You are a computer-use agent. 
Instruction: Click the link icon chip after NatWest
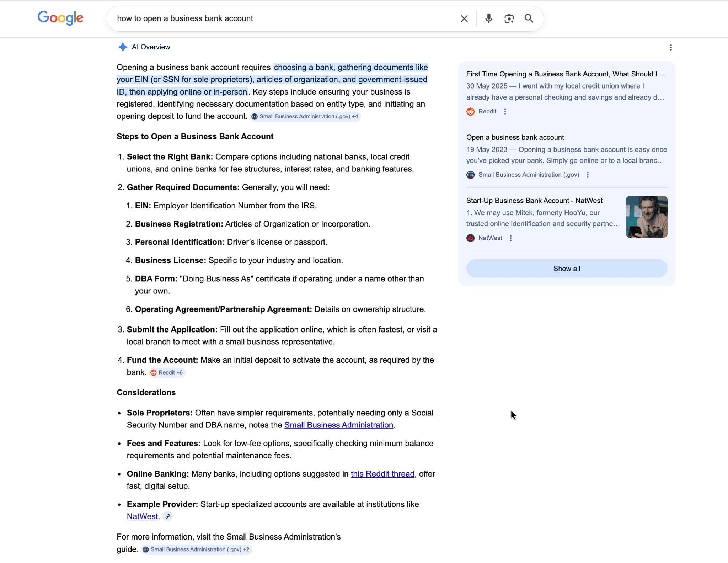tap(168, 516)
